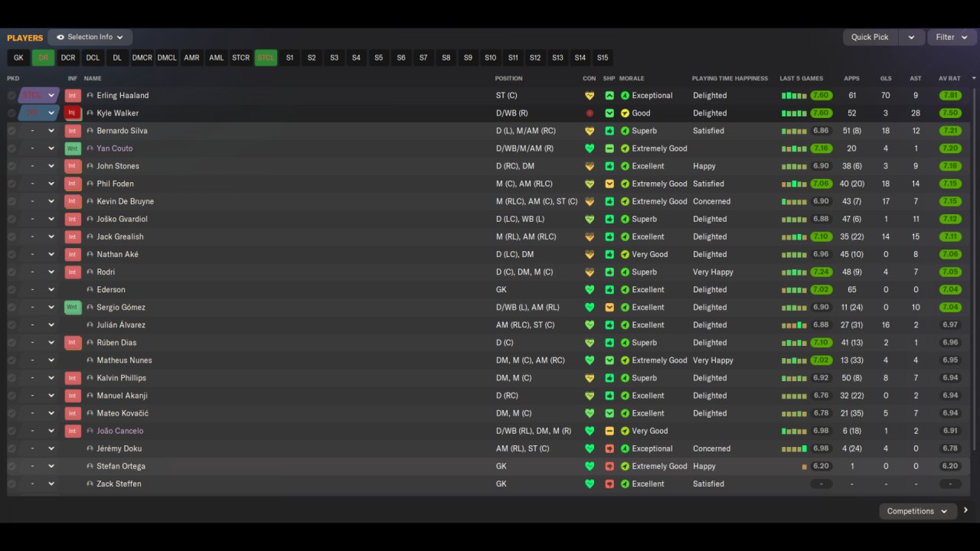Open the picked position dropdown for Phil Foden
980x551 pixels.
click(39, 184)
